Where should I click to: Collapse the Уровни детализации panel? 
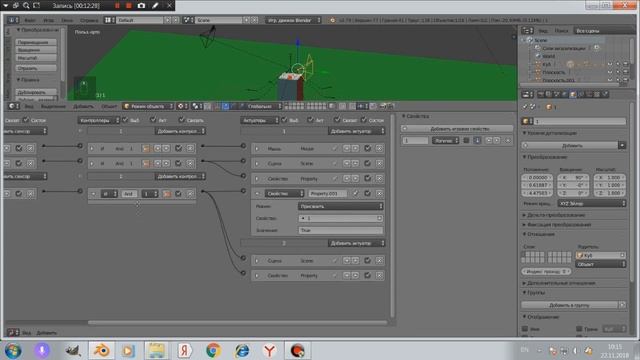pyautogui.click(x=550, y=133)
